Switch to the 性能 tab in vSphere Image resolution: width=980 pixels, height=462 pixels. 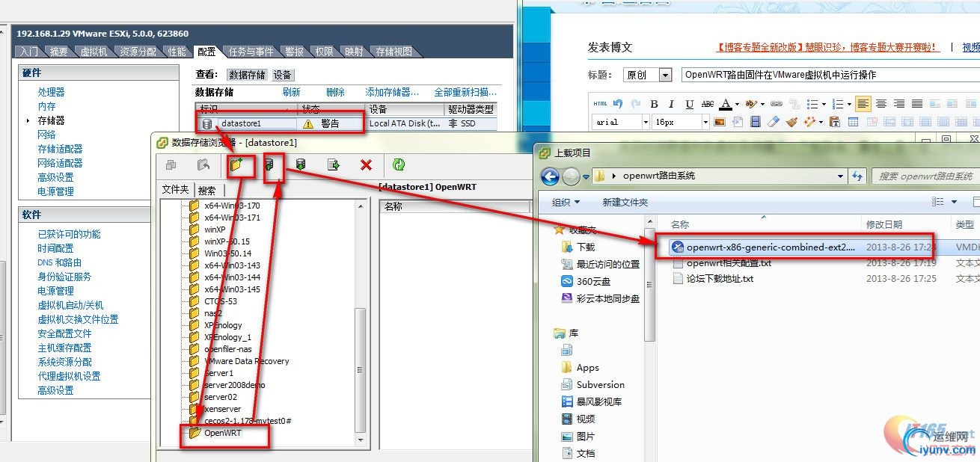click(x=177, y=52)
